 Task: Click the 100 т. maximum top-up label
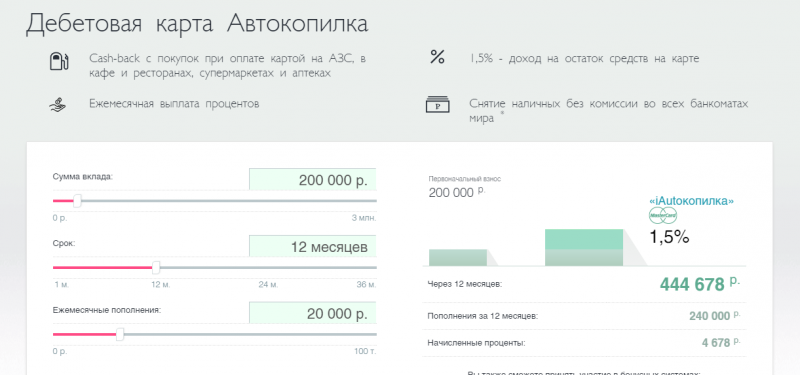click(x=365, y=352)
